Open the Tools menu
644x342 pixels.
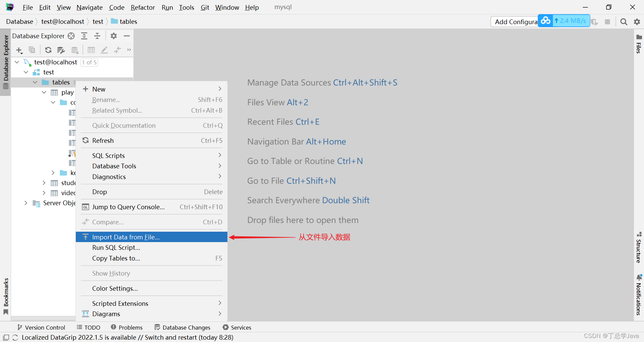(186, 7)
